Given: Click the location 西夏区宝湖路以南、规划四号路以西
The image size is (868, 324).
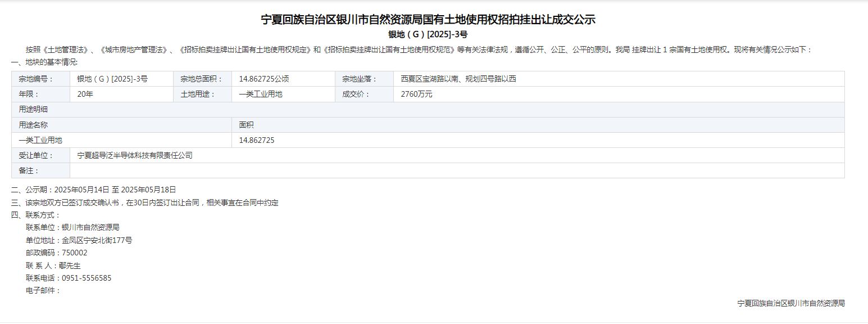Looking at the screenshot, I should pyautogui.click(x=458, y=79).
